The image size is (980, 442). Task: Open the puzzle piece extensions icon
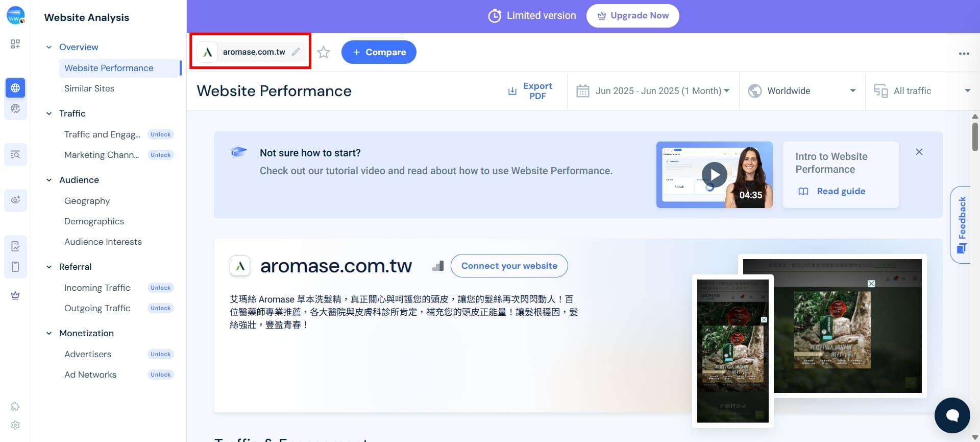[x=15, y=406]
